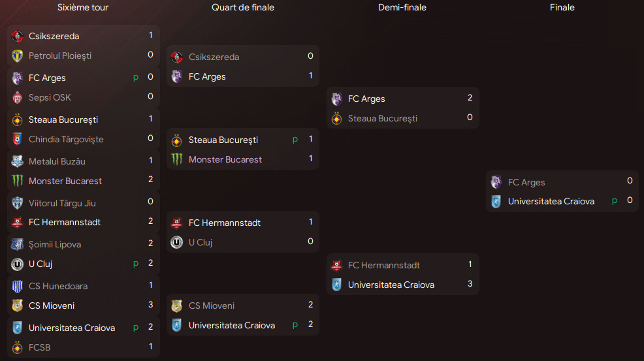
Task: Click the Metalul Buzău club crest
Action: coord(17,161)
